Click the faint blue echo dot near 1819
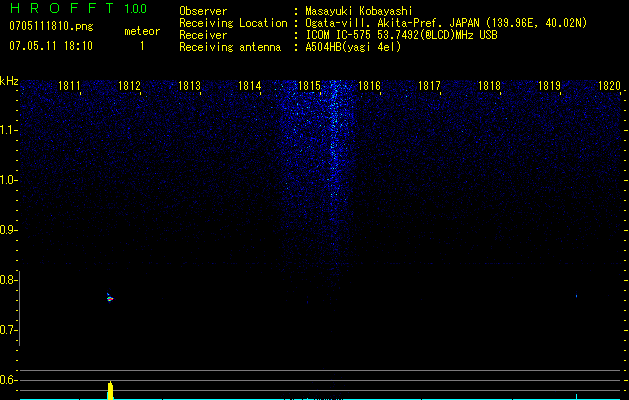Viewport: 629px width, 400px height. coord(576,296)
